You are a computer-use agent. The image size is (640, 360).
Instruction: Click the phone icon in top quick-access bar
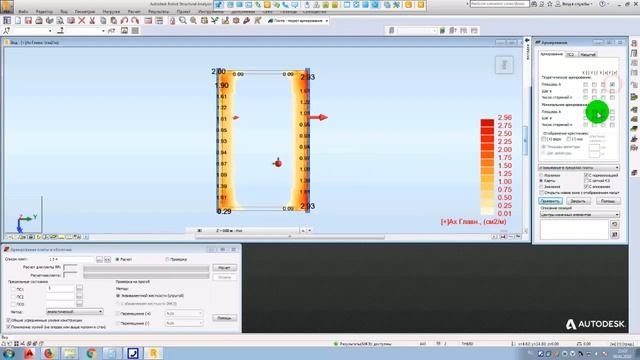(x=285, y=4)
